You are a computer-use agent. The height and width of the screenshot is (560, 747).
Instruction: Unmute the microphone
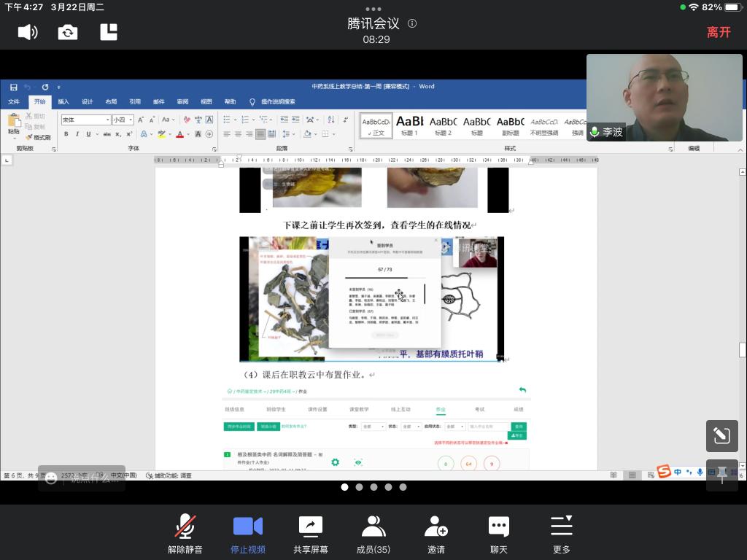point(185,534)
